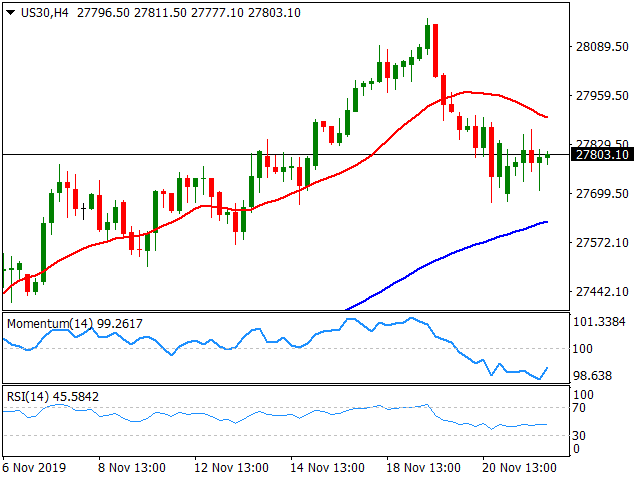Select the 8 Nov 13:00 time label
Screen dimensions: 640x480
point(132,467)
